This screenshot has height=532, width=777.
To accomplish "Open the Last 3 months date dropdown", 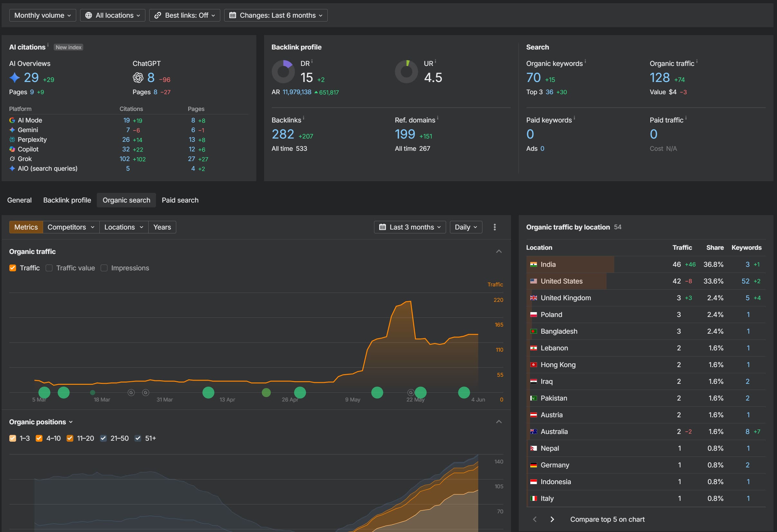I will [410, 227].
